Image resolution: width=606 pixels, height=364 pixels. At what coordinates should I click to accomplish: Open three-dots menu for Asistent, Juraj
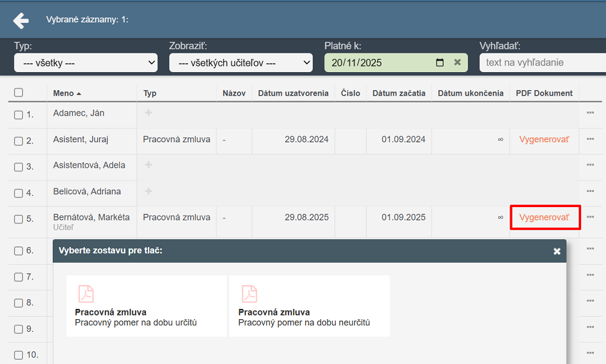(590, 139)
